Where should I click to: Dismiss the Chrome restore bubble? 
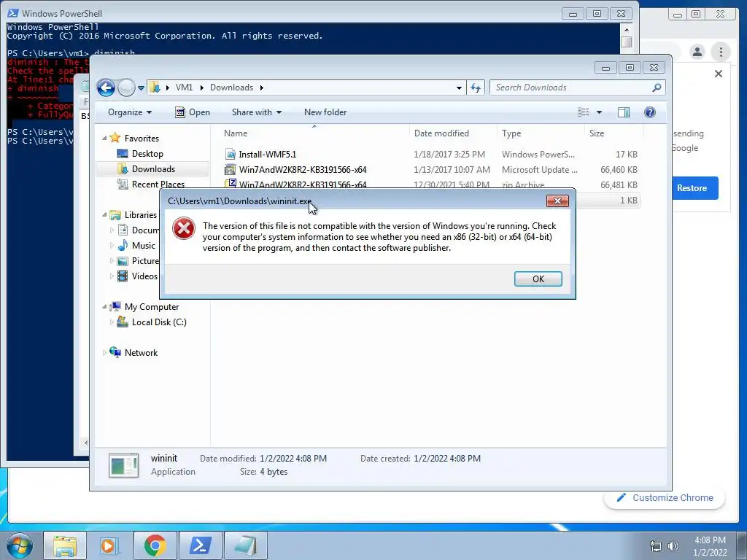(719, 74)
